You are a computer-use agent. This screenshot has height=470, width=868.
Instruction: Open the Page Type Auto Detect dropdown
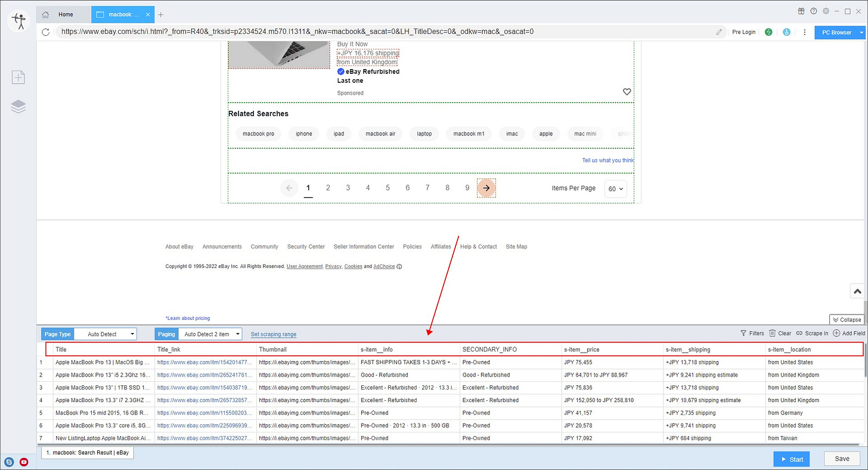click(105, 334)
